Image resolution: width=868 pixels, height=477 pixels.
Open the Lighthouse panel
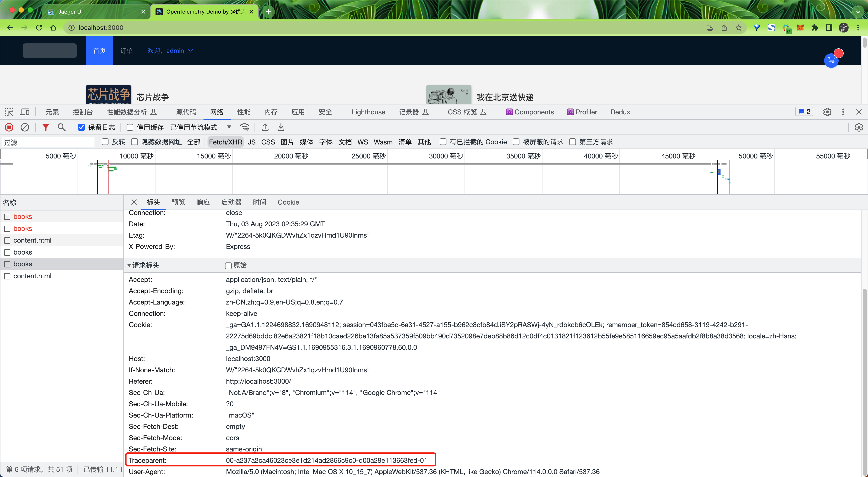[x=368, y=112]
